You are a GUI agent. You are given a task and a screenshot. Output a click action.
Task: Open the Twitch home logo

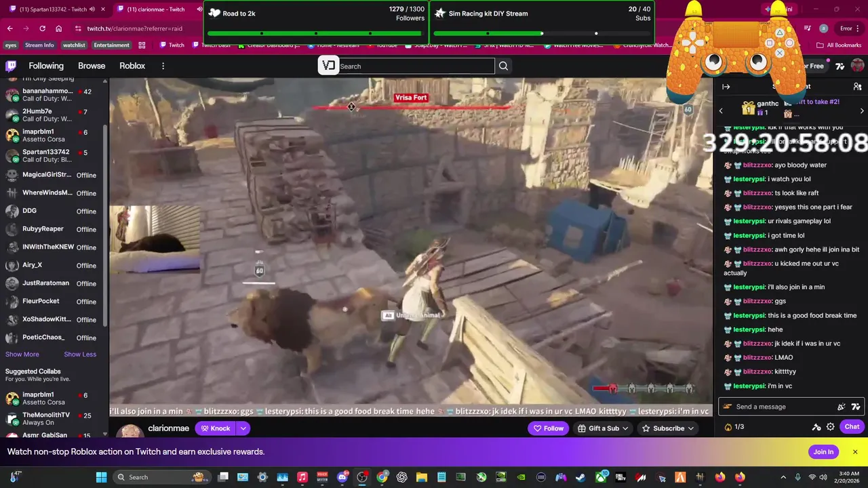[x=11, y=66]
